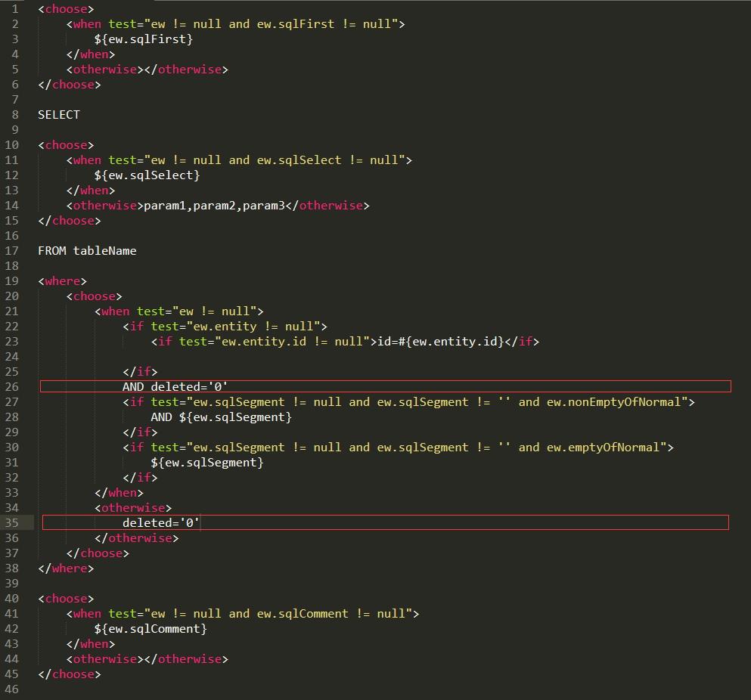Viewport: 751px width, 700px height.
Task: Click the closing </where> tag
Action: (66, 568)
